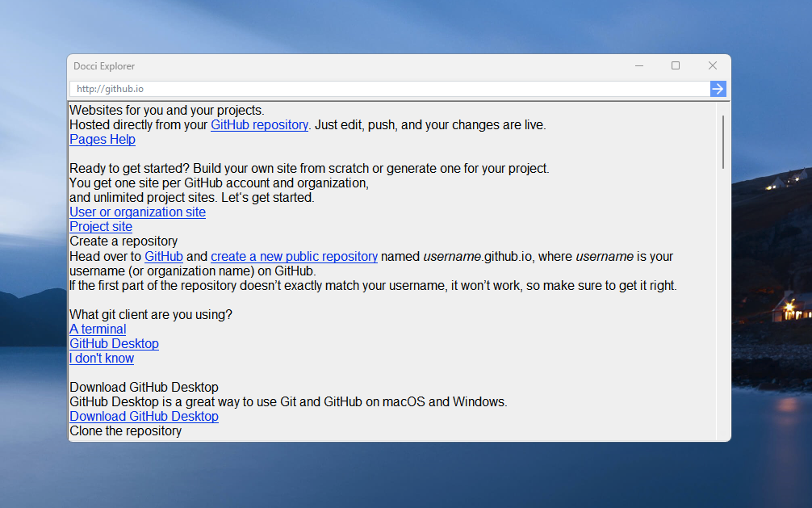Click the sentence beginning If the first part
This screenshot has height=508, width=812.
[373, 286]
